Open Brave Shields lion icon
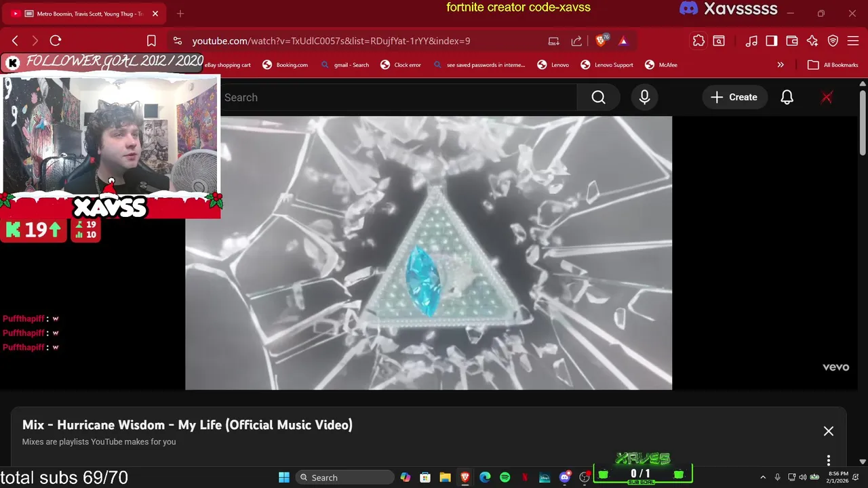The width and height of the screenshot is (868, 488). 601,41
